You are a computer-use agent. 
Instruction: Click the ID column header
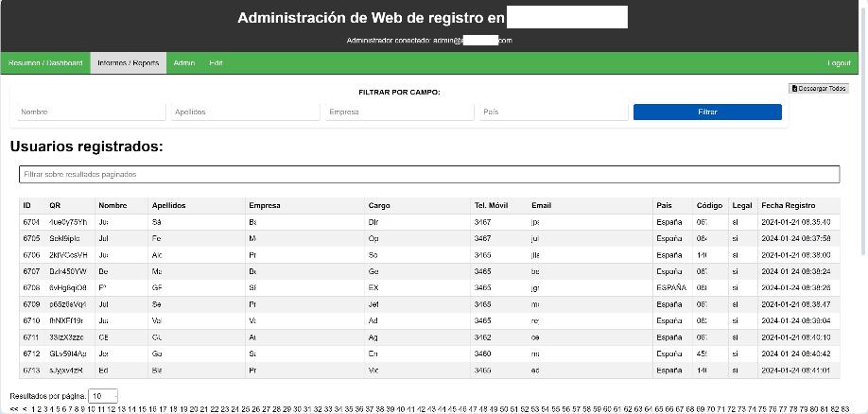pyautogui.click(x=27, y=205)
